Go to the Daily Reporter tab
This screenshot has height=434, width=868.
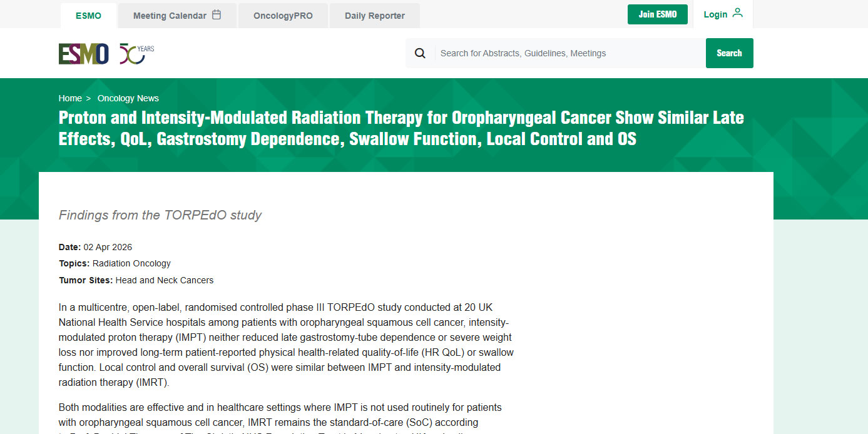pos(374,16)
